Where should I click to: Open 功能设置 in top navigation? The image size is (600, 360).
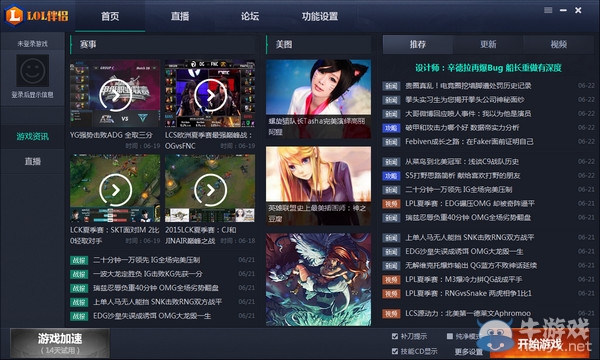click(320, 16)
